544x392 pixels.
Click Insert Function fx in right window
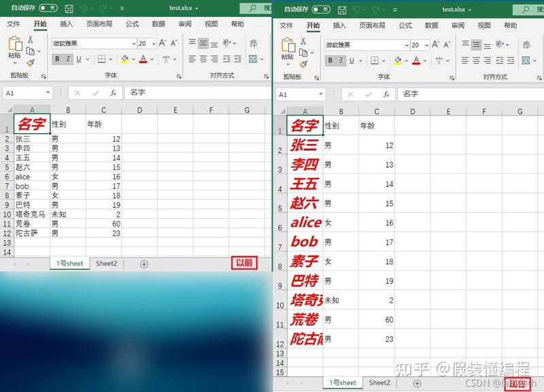386,94
